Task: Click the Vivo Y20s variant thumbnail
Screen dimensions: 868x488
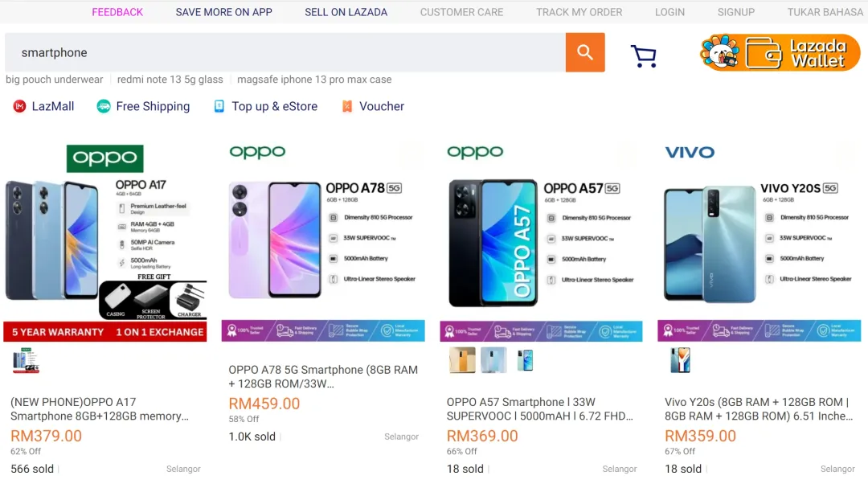Action: point(680,360)
